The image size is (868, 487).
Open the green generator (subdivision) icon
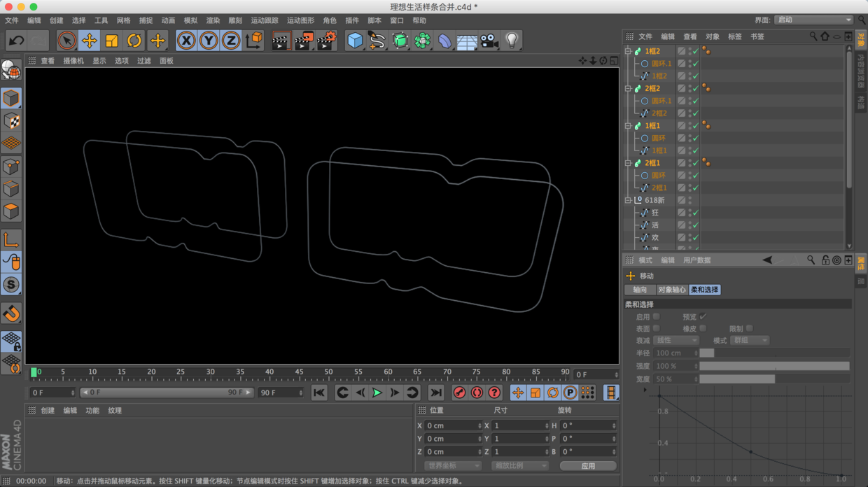[x=400, y=41]
